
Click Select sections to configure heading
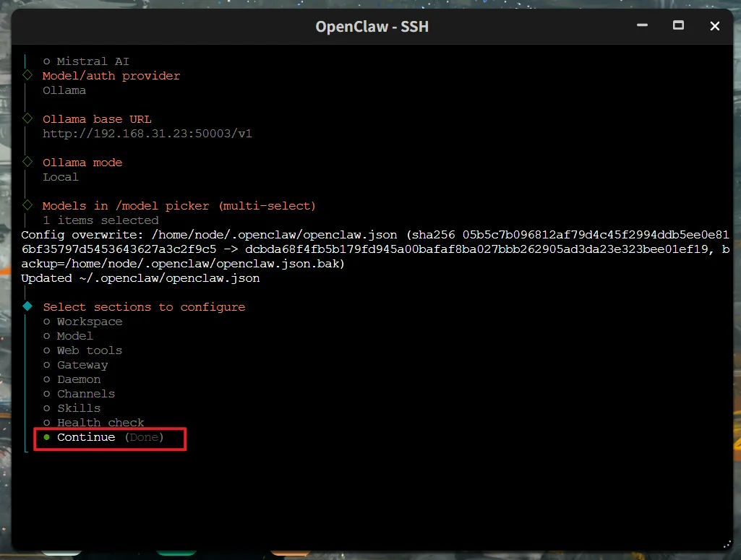point(144,307)
